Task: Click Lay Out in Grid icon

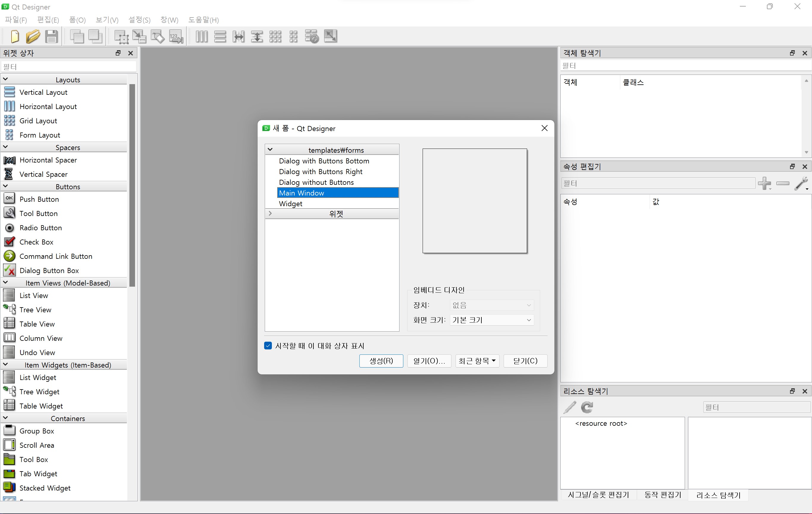Action: [x=275, y=37]
